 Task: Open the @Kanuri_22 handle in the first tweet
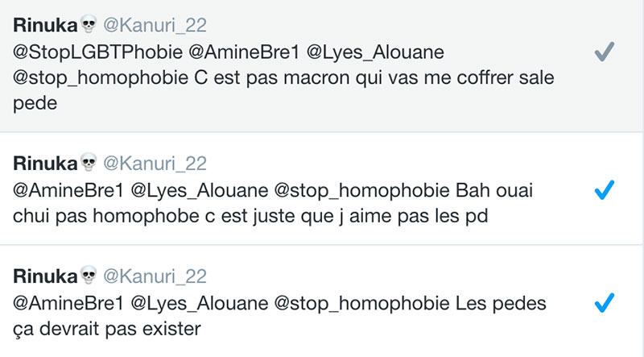tap(155, 26)
